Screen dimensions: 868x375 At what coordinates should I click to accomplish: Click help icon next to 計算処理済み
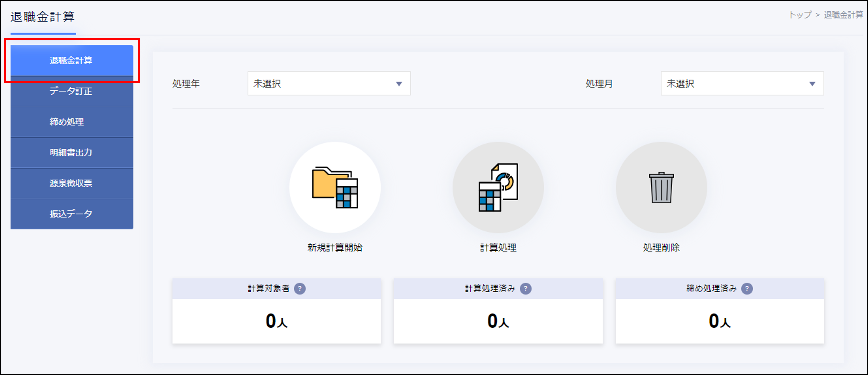(x=525, y=288)
